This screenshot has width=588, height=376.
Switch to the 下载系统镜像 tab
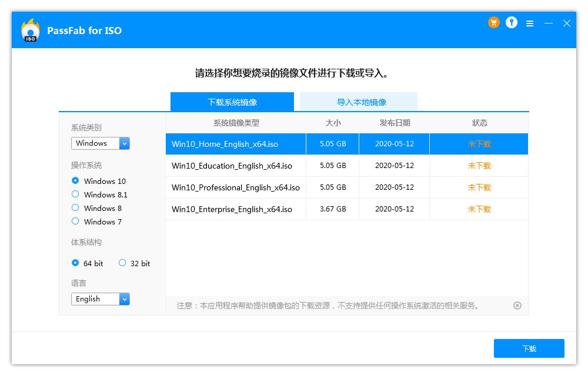[232, 102]
